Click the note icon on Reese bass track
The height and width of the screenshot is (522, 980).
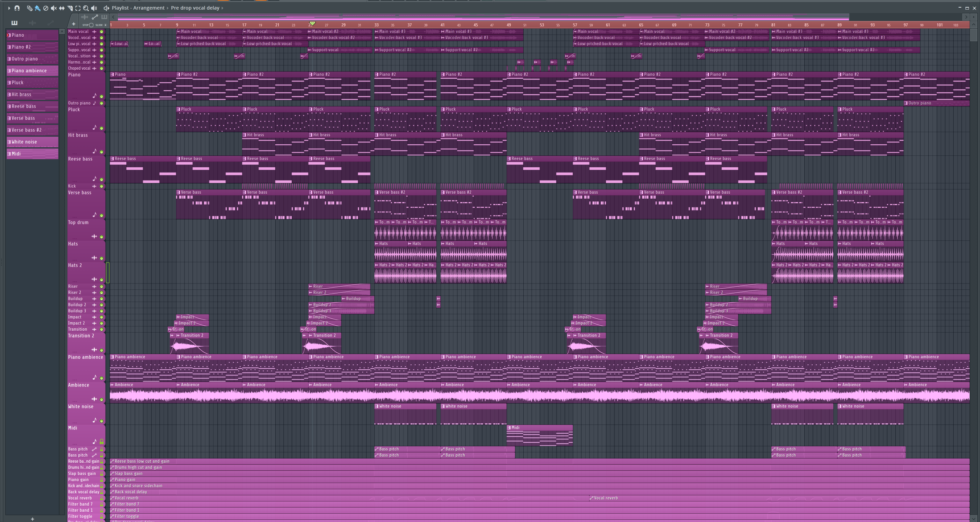(x=95, y=179)
